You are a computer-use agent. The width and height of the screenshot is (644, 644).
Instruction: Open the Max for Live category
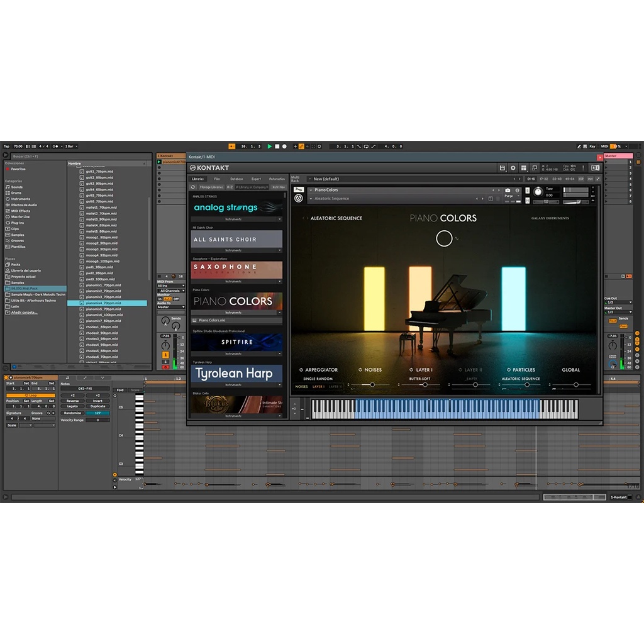18,217
